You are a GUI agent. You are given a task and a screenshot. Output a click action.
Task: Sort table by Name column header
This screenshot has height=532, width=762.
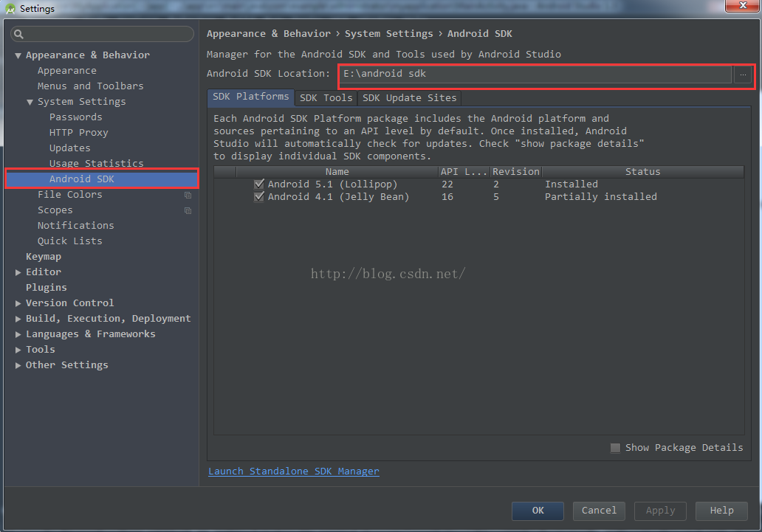pyautogui.click(x=337, y=171)
